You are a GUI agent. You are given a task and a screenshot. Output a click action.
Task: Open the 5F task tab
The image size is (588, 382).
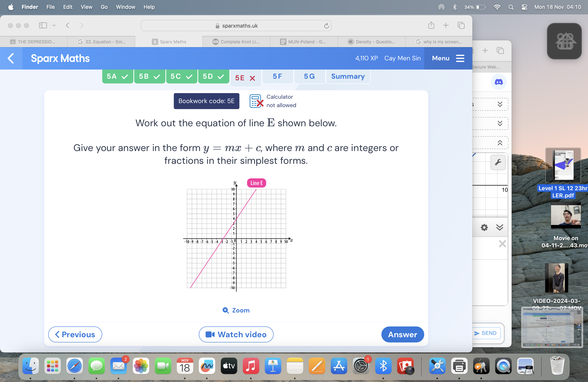click(x=277, y=77)
